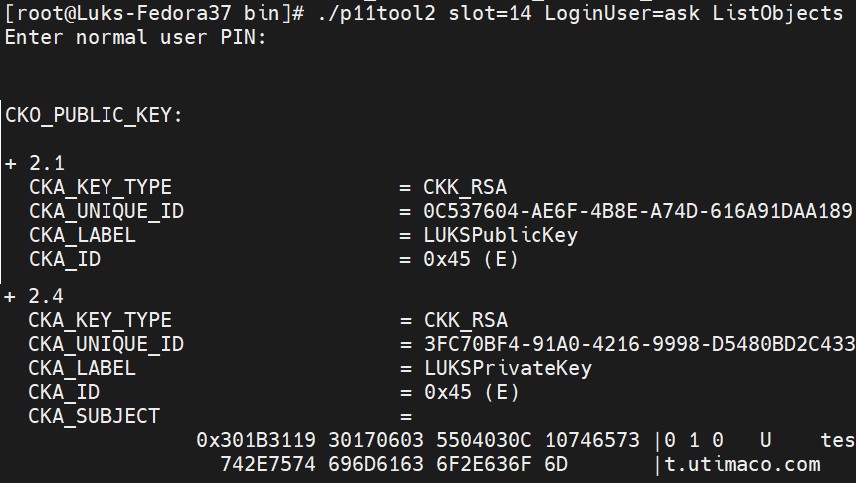Click the CKO_PUBLIC_KEY heading
The width and height of the screenshot is (856, 483).
click(x=93, y=115)
